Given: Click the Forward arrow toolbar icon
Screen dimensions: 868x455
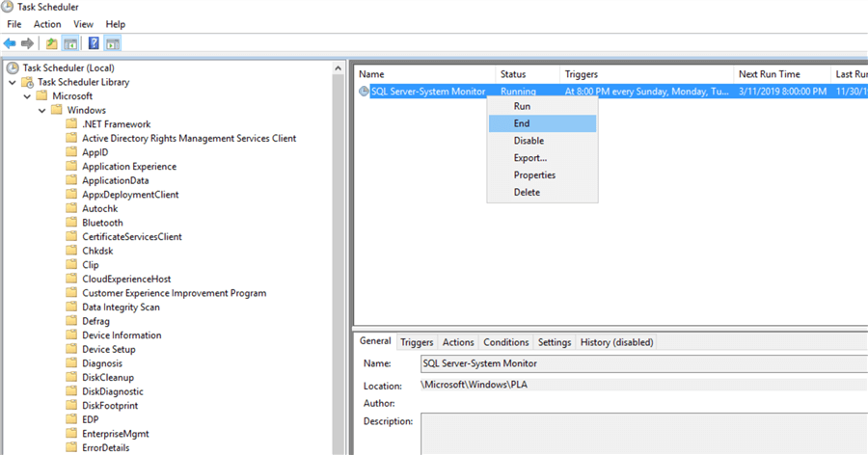Looking at the screenshot, I should point(27,43).
